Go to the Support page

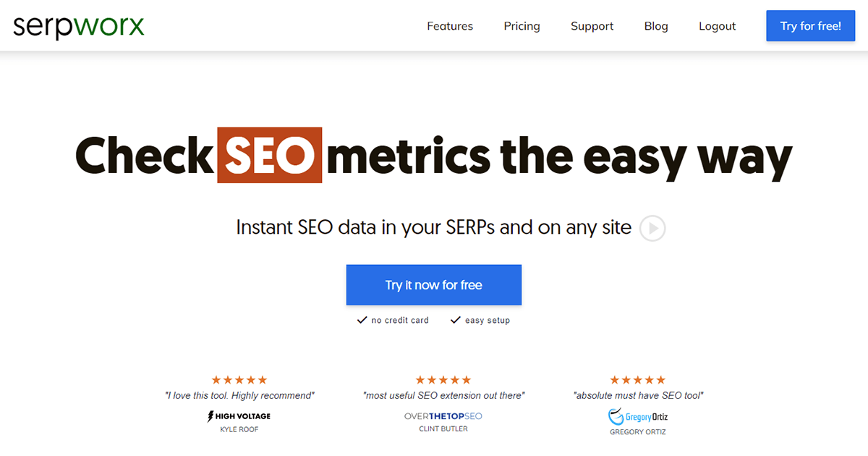(x=592, y=25)
